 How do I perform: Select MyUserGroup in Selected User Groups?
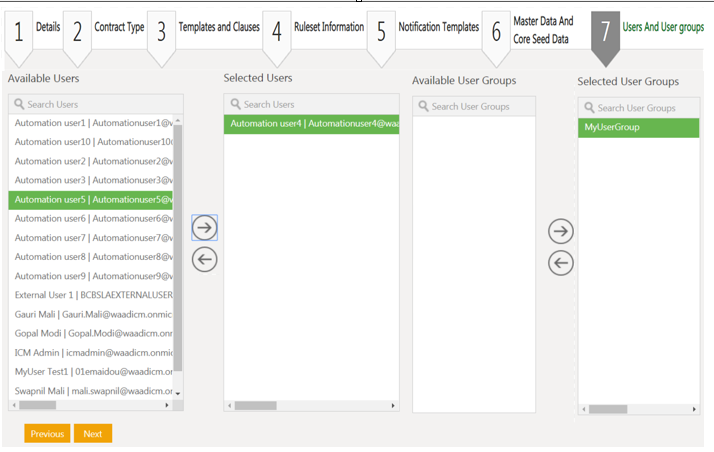click(x=637, y=128)
